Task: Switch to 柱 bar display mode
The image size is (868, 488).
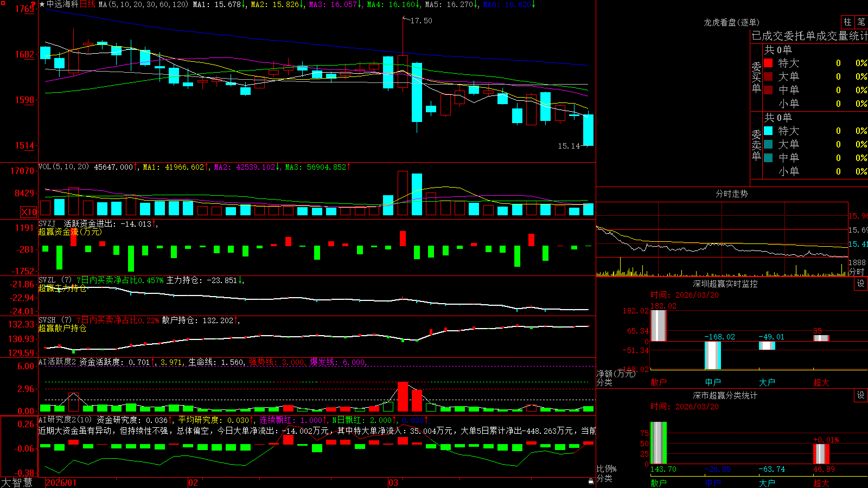Action: tap(847, 22)
